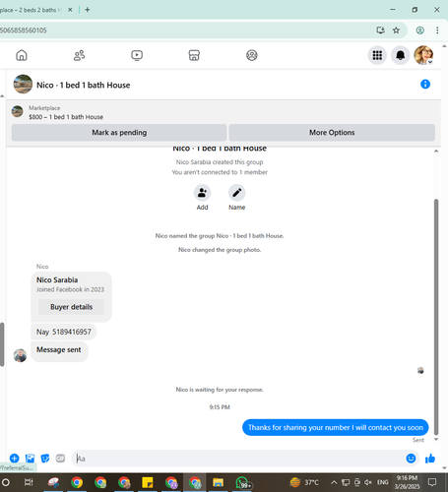Bookmark this page with star icon
448x492 pixels.
tap(396, 31)
